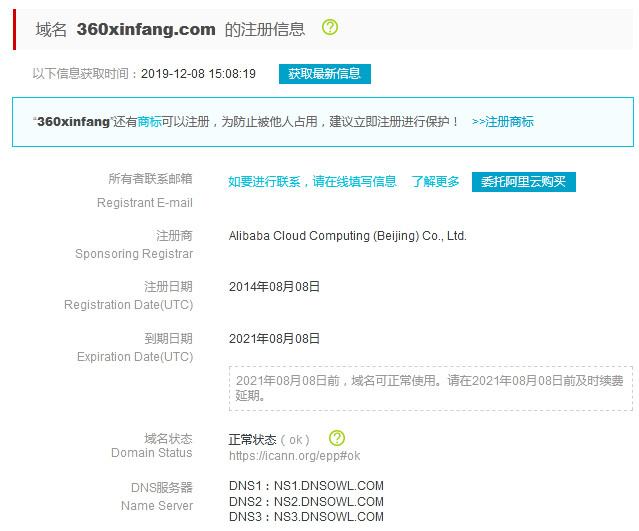Viewport: 639px width, 531px height.
Task: Click the Sponsoring Registrar label
Action: point(134,253)
